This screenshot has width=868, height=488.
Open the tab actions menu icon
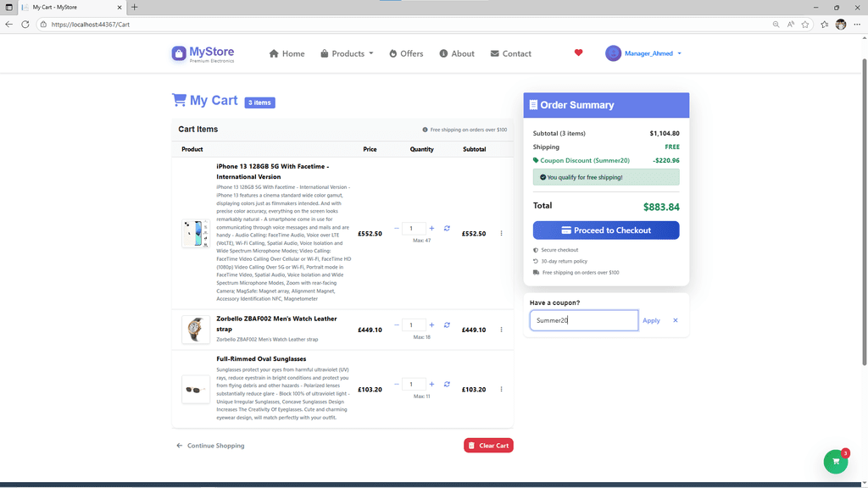[8, 7]
